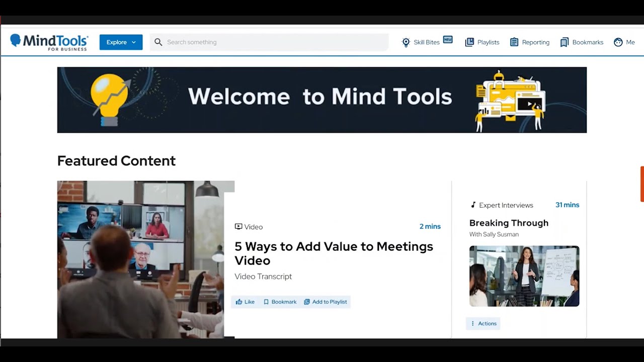The height and width of the screenshot is (362, 644).
Task: Open the Breaking Through interview
Action: [509, 223]
